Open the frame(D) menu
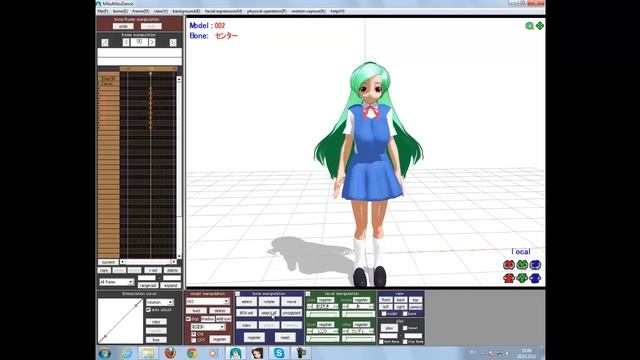This screenshot has height=360, width=640. [140, 11]
